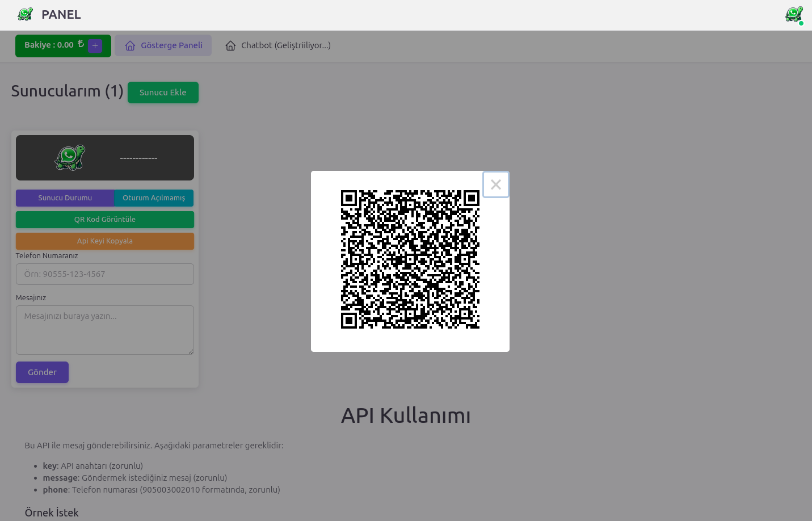Focus the Mesajınız text area
Viewport: 812px width, 521px height.
click(105, 330)
